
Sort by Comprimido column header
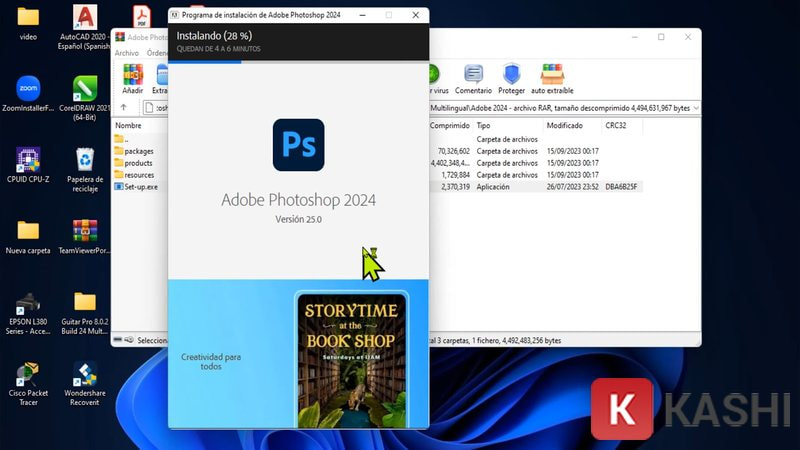coord(449,126)
